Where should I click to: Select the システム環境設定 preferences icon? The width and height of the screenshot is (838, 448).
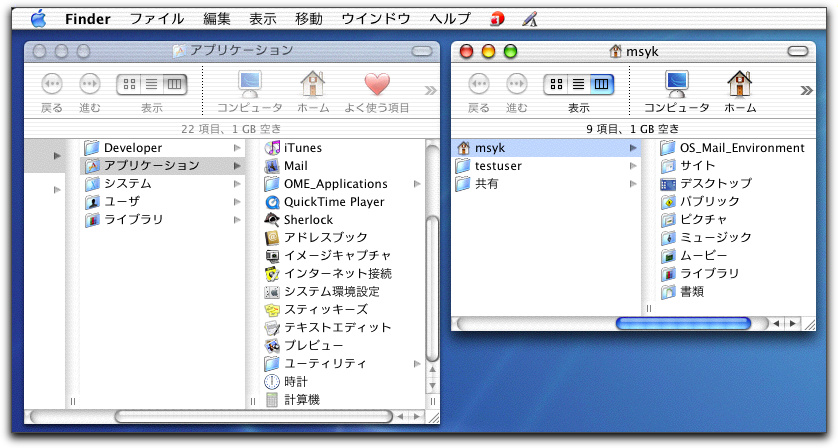(x=272, y=292)
